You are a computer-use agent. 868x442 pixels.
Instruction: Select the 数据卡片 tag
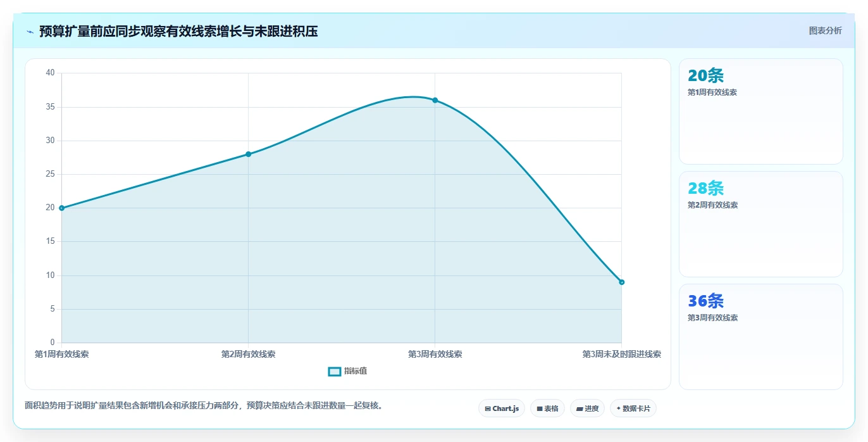pyautogui.click(x=633, y=408)
